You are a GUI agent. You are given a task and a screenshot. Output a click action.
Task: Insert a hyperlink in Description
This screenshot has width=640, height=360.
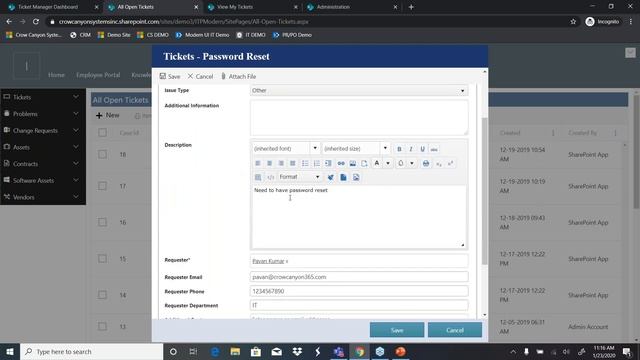pyautogui.click(x=341, y=163)
